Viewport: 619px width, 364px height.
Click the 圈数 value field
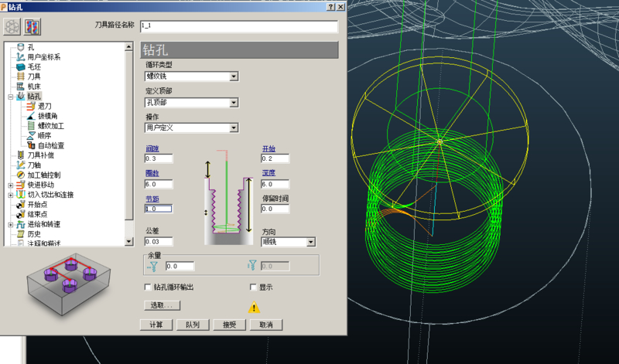pyautogui.click(x=159, y=184)
